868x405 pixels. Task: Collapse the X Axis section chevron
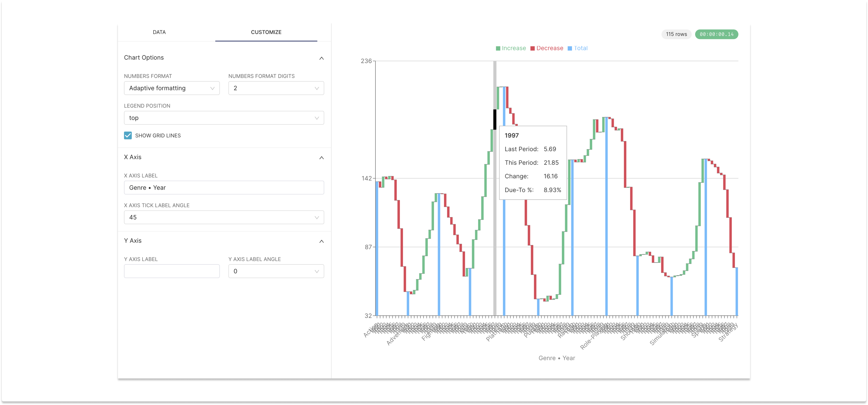(x=321, y=157)
